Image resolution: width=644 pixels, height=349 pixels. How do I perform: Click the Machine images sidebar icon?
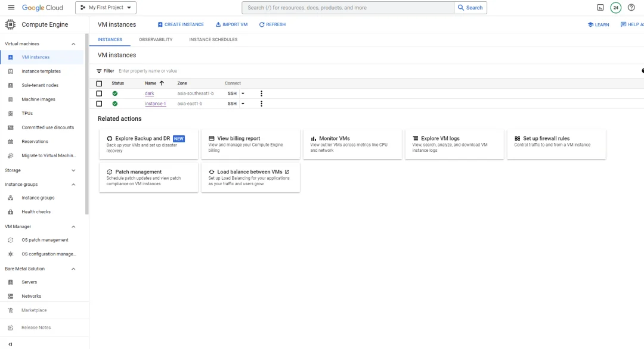pos(11,99)
